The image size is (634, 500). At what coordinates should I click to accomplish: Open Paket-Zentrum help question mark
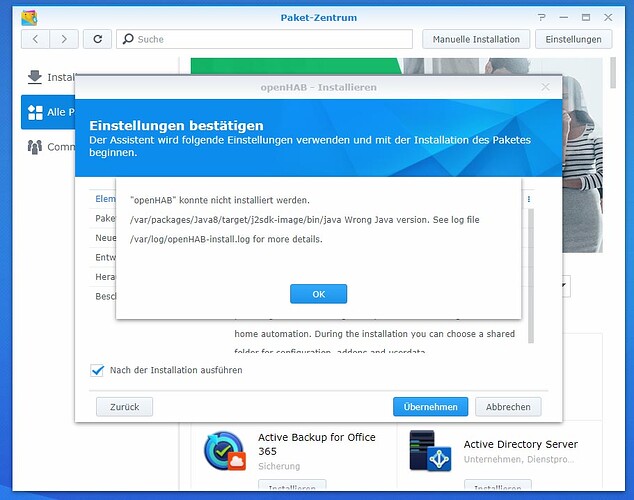541,17
